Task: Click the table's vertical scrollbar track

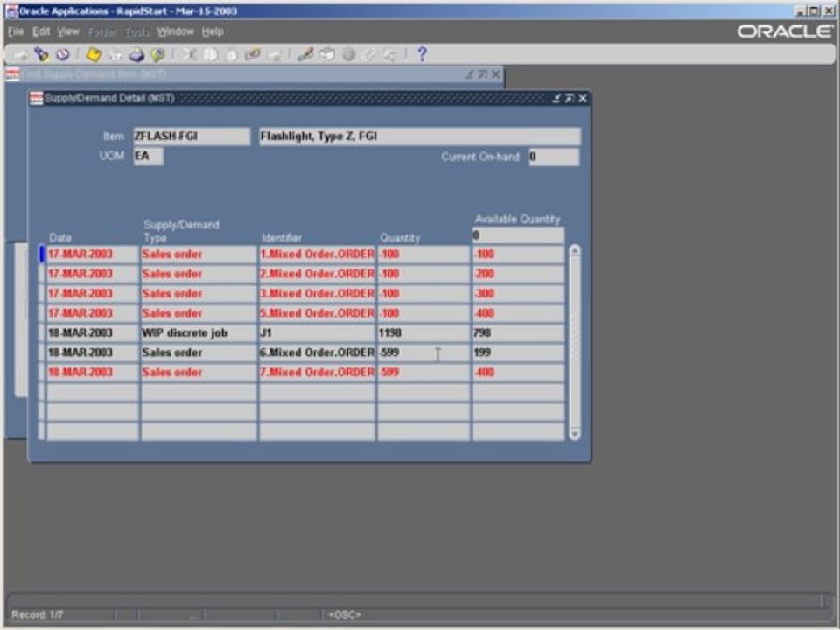Action: coord(575,342)
